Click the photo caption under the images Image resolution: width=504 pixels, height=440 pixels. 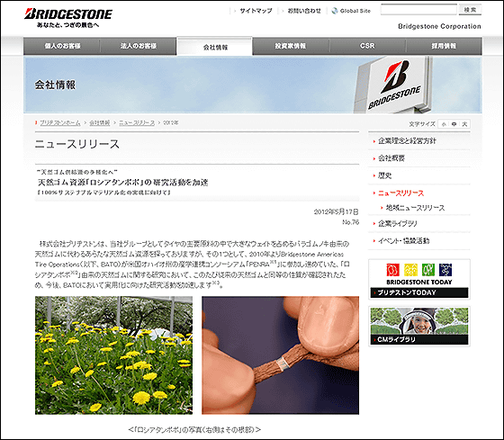pyautogui.click(x=194, y=429)
